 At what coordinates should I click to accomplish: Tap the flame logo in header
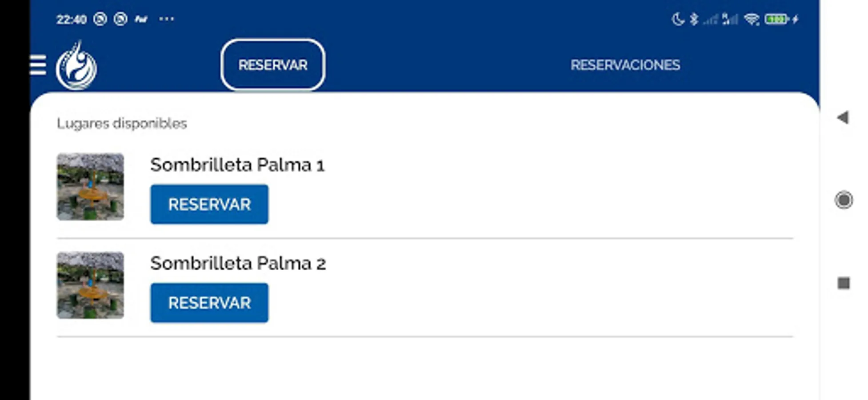pos(76,66)
